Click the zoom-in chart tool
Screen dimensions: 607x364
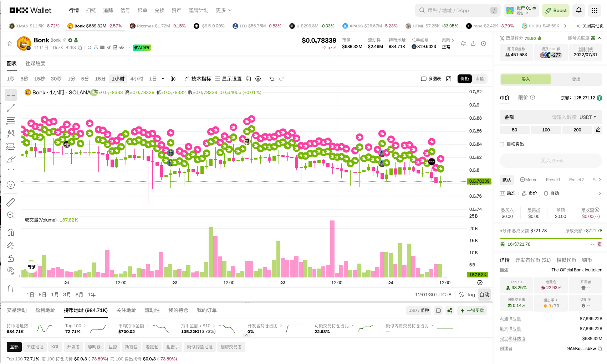[x=11, y=215]
